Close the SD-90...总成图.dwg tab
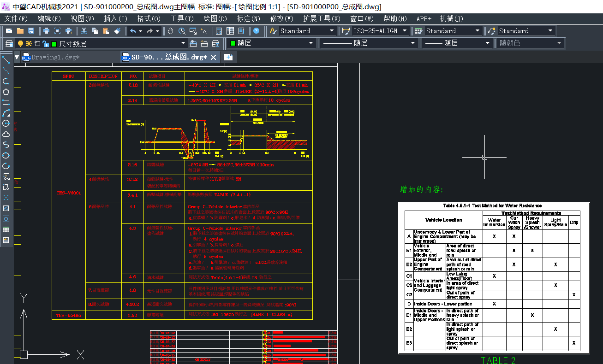The width and height of the screenshot is (603, 364). (x=213, y=57)
